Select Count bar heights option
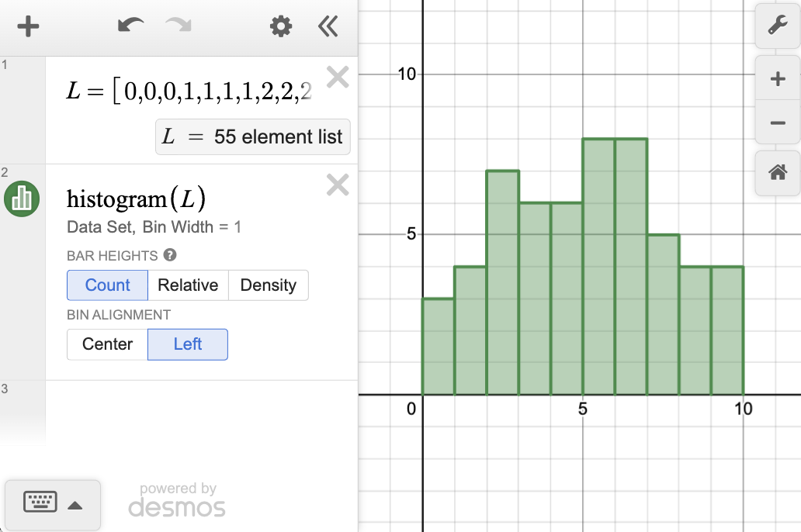The height and width of the screenshot is (532, 801). 107,285
